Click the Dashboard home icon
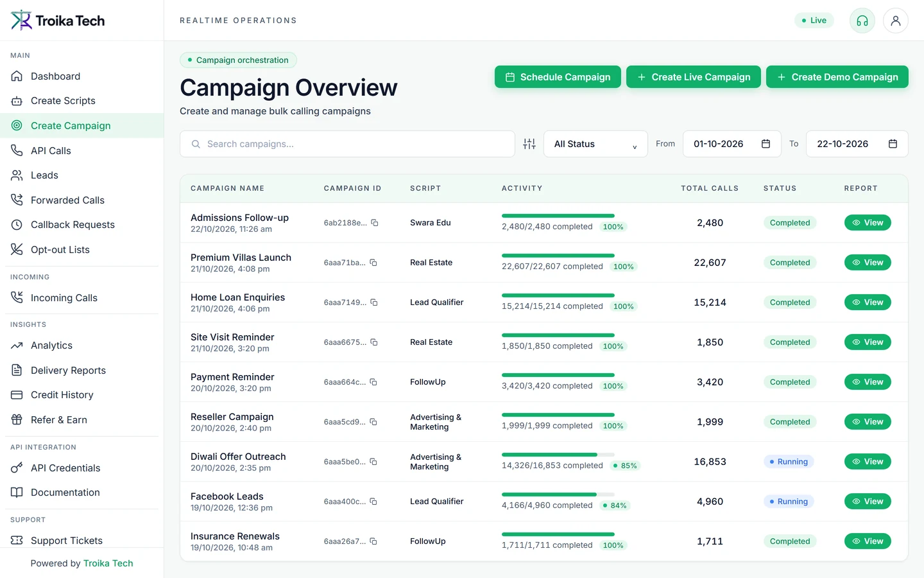 pyautogui.click(x=17, y=76)
